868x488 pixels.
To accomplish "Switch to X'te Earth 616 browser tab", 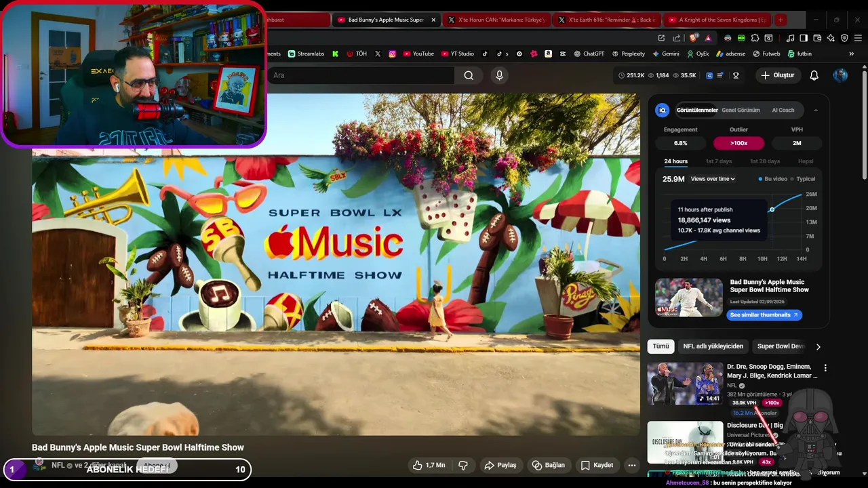I will click(x=607, y=20).
